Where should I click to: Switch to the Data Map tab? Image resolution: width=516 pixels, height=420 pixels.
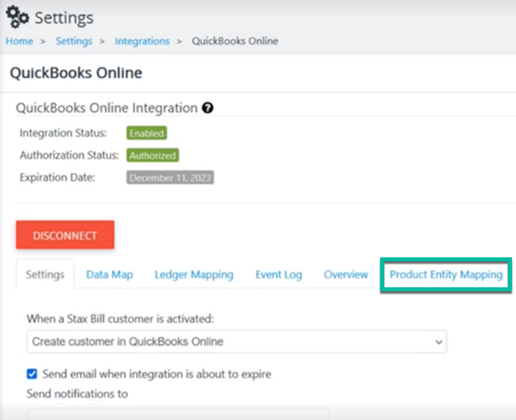point(110,274)
